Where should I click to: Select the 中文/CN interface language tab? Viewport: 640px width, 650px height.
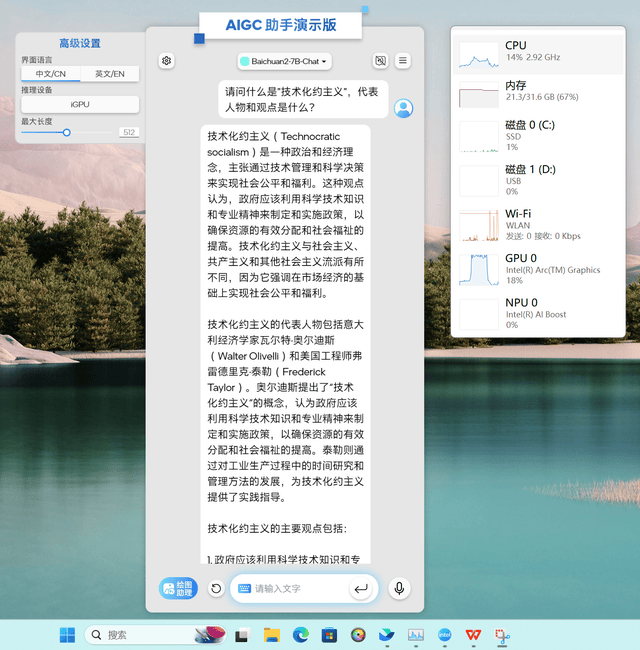(51, 74)
